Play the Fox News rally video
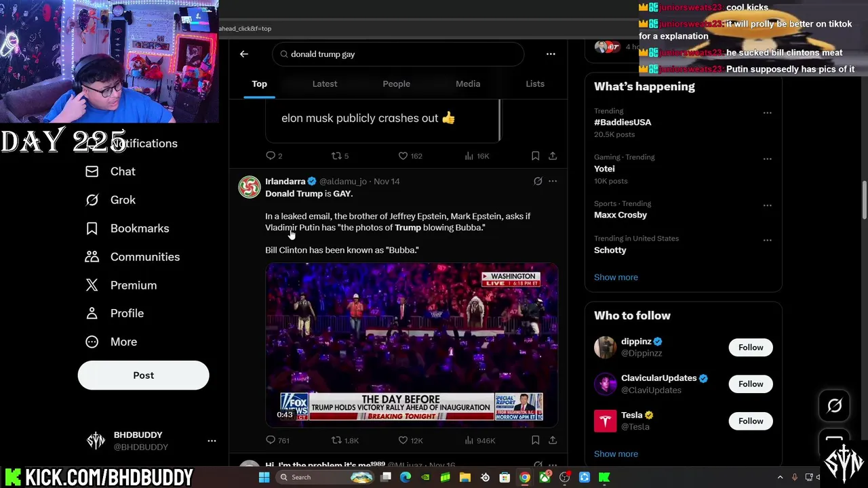This screenshot has width=868, height=488. tap(412, 345)
